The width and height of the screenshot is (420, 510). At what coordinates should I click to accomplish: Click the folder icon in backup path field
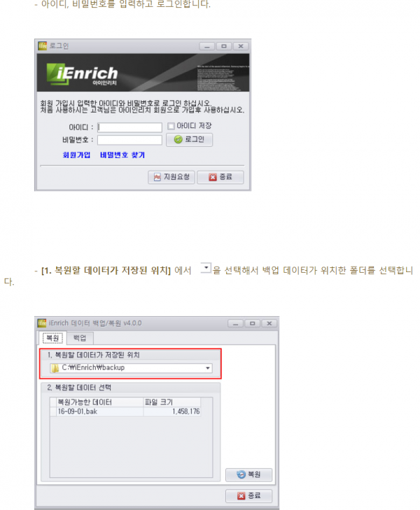[x=55, y=368]
